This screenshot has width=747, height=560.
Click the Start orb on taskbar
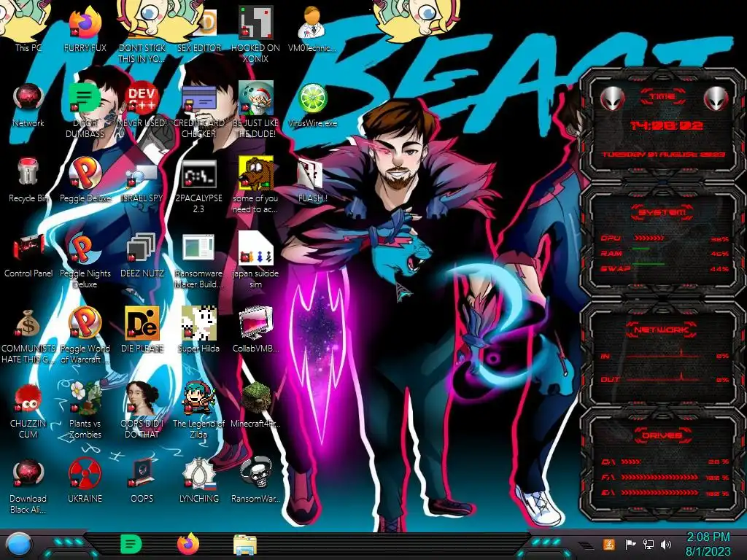[19, 545]
